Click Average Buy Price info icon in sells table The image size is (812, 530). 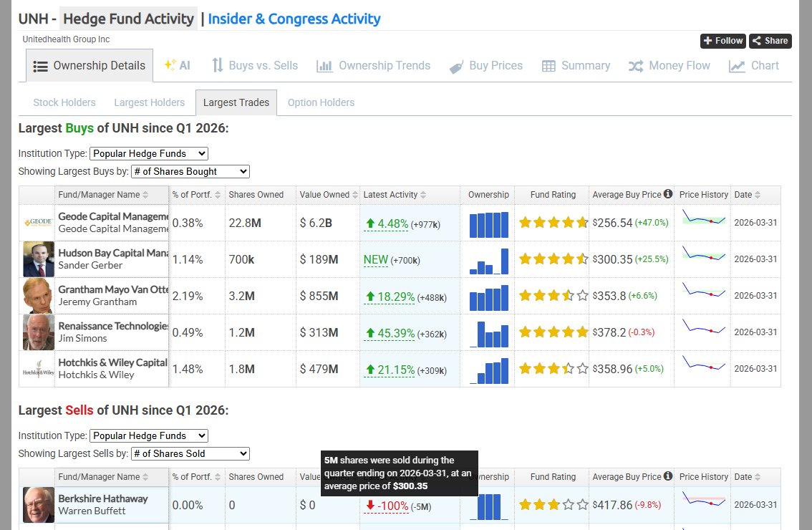(668, 476)
